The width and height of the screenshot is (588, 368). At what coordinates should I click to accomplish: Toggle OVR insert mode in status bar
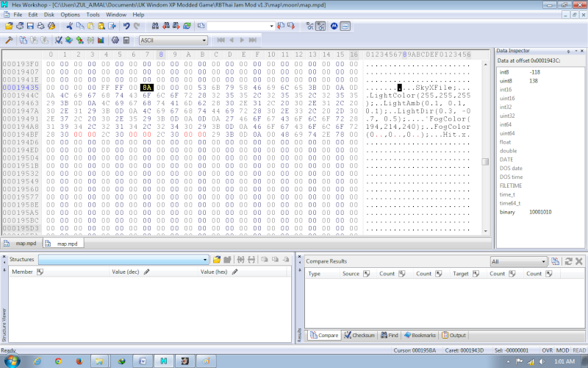pos(547,350)
